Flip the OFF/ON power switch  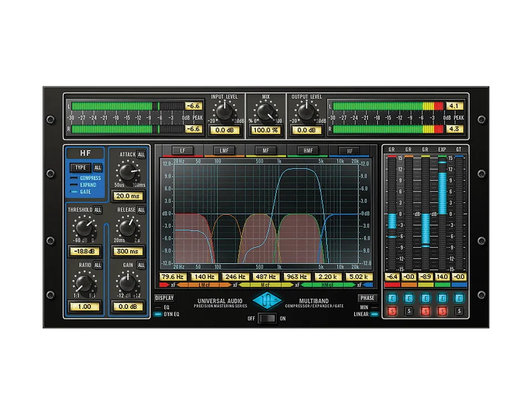(267, 319)
